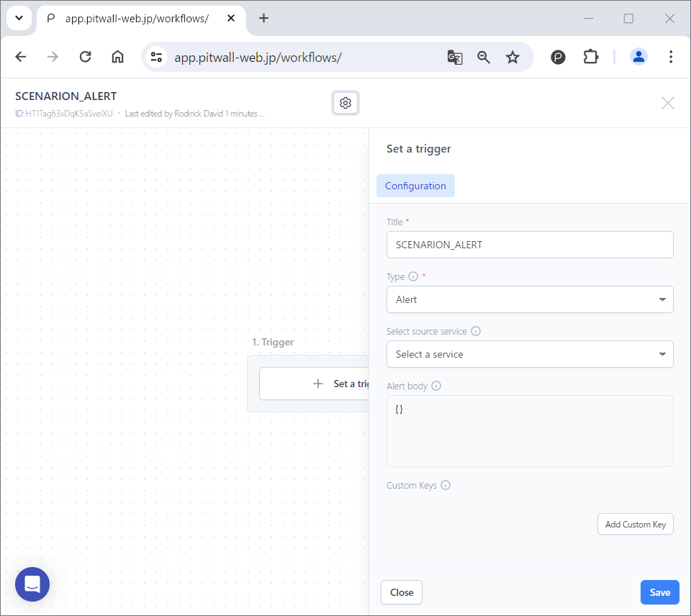Bookmark this page with the star icon
Viewport: 691px width, 616px height.
[512, 58]
